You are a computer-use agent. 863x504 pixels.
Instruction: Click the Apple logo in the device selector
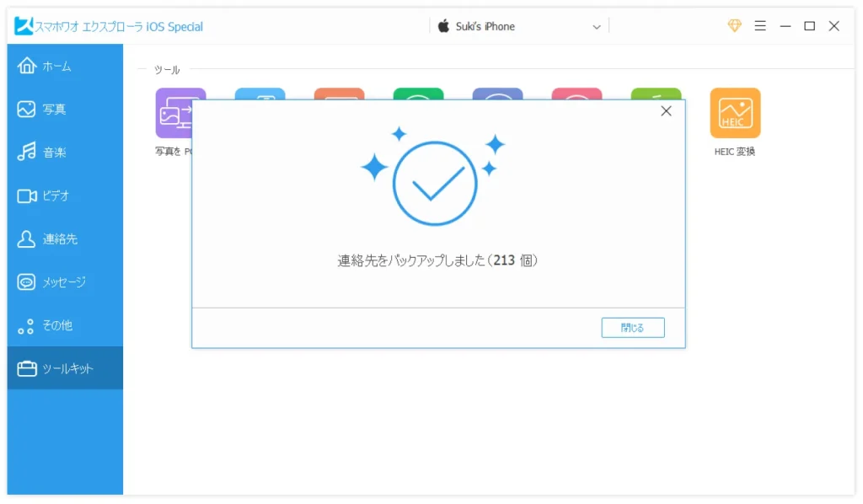[x=444, y=26]
